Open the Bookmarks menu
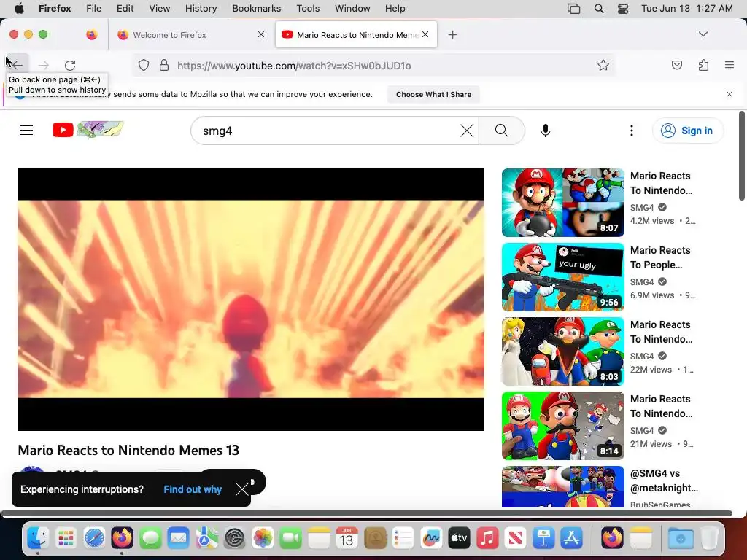This screenshot has width=747, height=560. (x=256, y=9)
